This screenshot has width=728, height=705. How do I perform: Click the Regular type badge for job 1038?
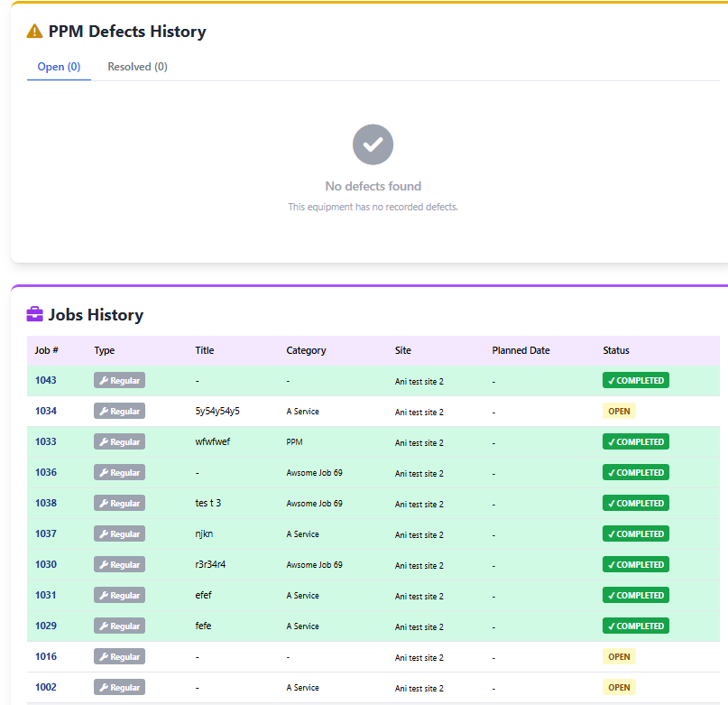[119, 503]
